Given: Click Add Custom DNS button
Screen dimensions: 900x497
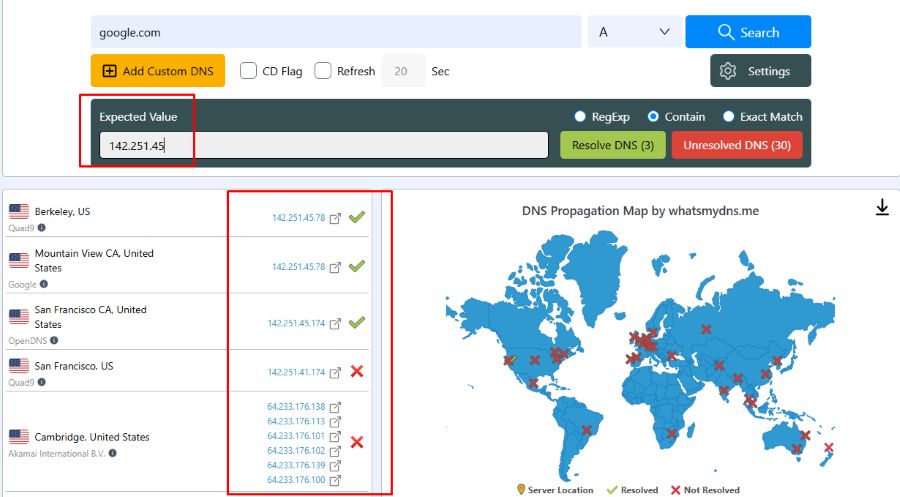Looking at the screenshot, I should pyautogui.click(x=158, y=71).
